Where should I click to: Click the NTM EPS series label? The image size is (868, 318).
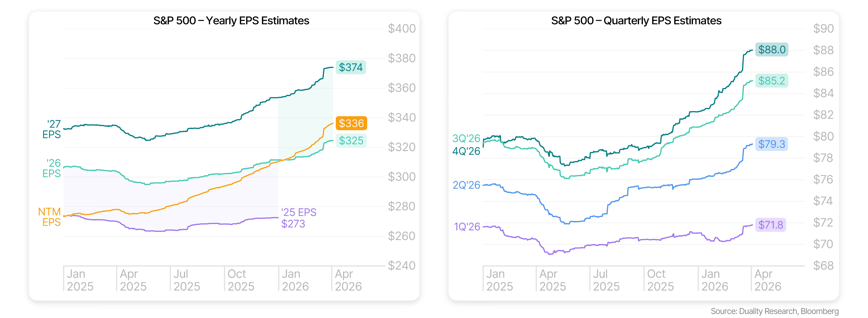pyautogui.click(x=50, y=217)
